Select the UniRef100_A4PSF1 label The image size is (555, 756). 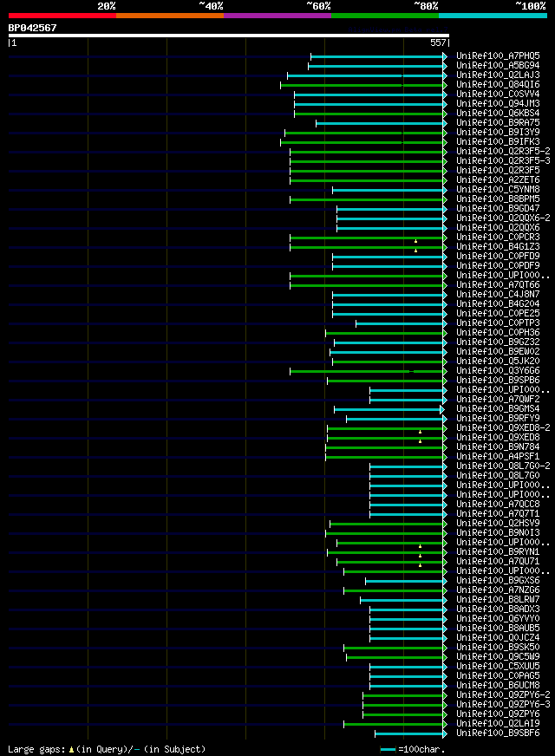(498, 457)
